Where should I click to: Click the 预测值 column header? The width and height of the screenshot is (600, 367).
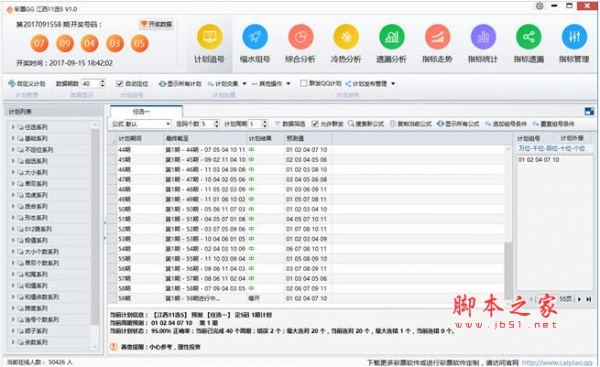(x=308, y=139)
